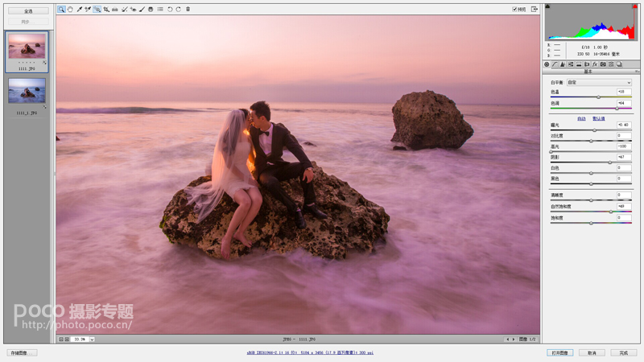The width and height of the screenshot is (644, 362).
Task: Click the Tint value field
Action: [x=624, y=103]
